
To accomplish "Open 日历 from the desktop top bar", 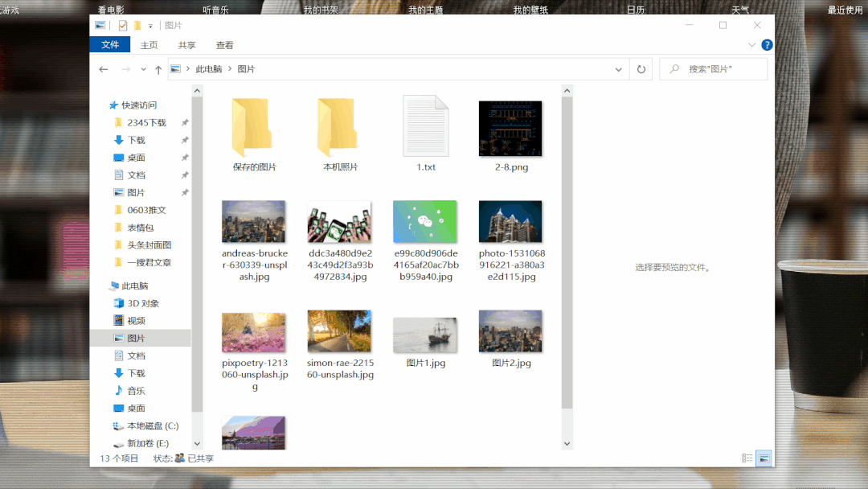I will [x=634, y=9].
